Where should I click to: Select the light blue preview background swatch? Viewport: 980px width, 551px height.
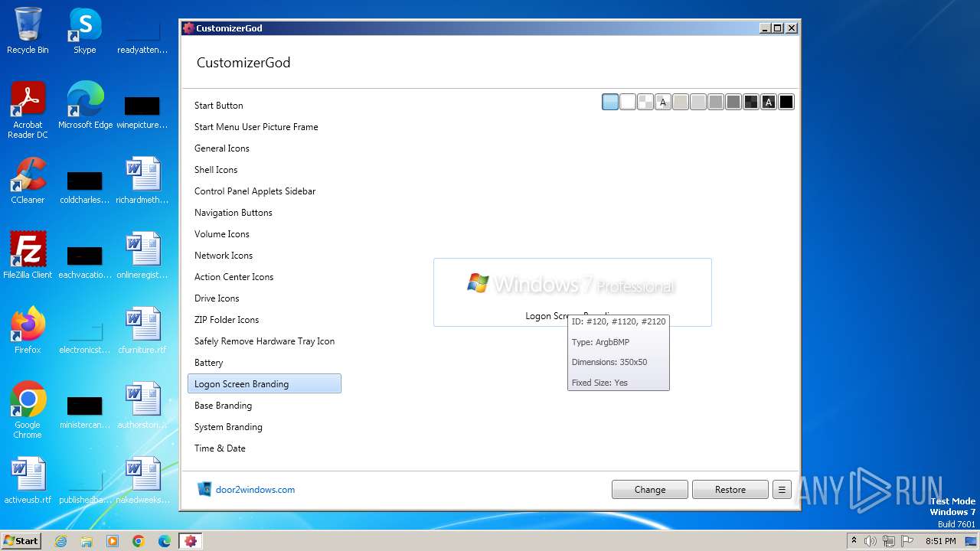pos(610,102)
